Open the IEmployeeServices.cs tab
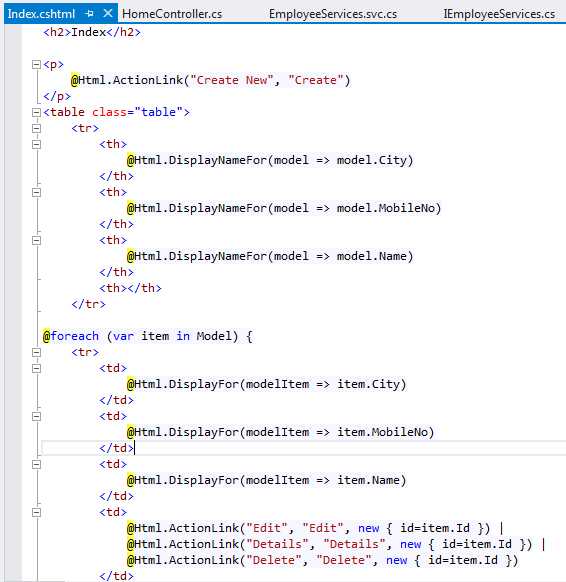This screenshot has height=582, width=566. click(x=499, y=14)
